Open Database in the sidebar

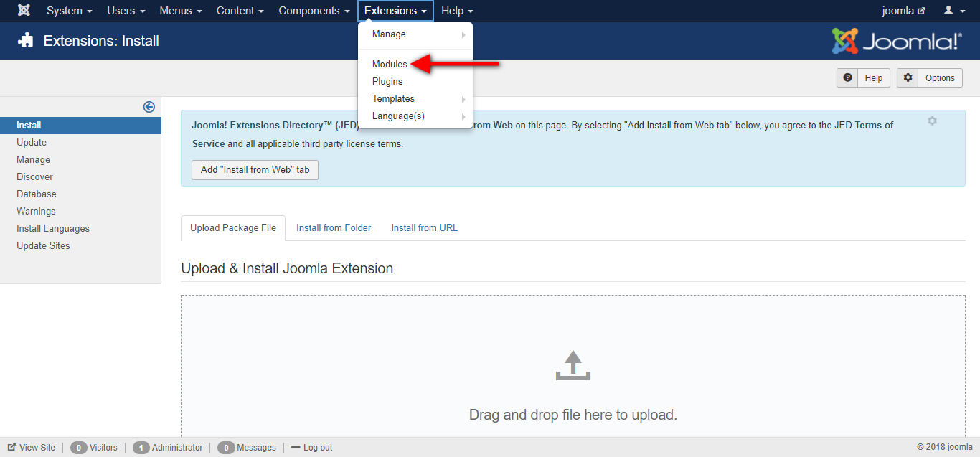point(37,194)
